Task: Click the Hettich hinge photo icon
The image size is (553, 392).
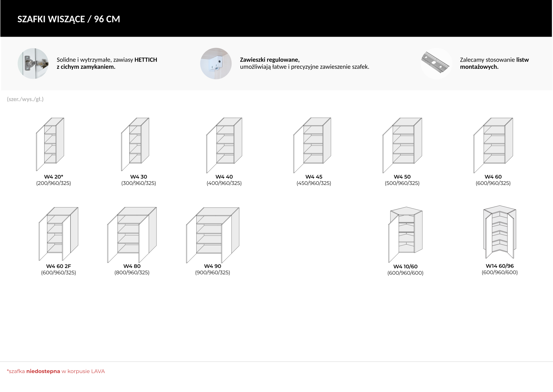Action: point(33,64)
